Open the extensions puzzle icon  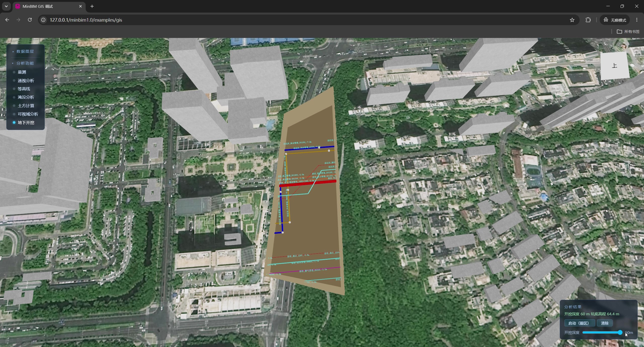588,20
